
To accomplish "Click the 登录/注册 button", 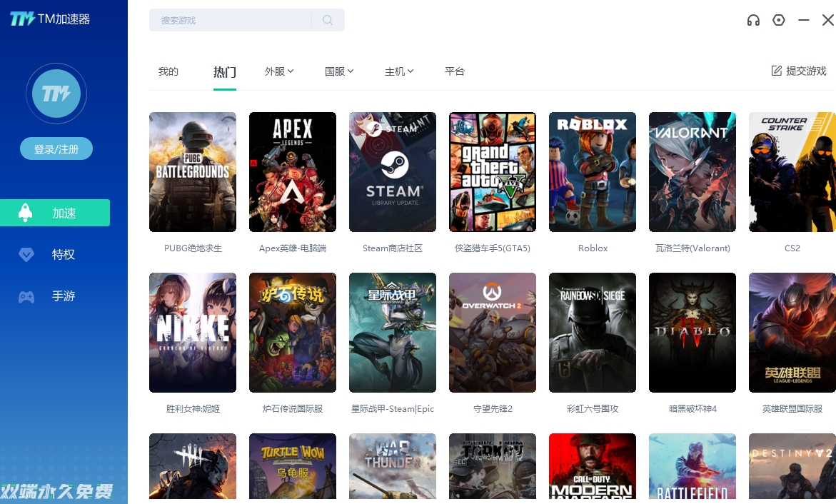I will point(56,148).
